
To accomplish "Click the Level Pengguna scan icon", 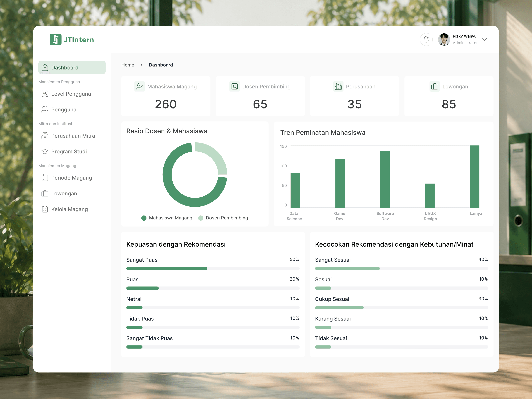I will [x=45, y=94].
